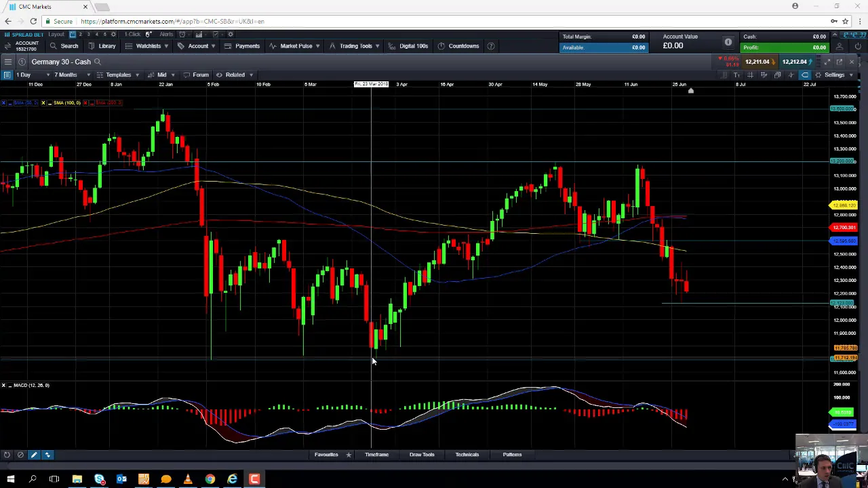Switch to layout 4

pyautogui.click(x=97, y=35)
